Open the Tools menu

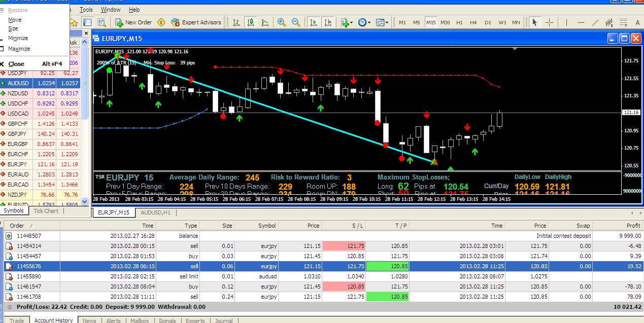[x=86, y=10]
